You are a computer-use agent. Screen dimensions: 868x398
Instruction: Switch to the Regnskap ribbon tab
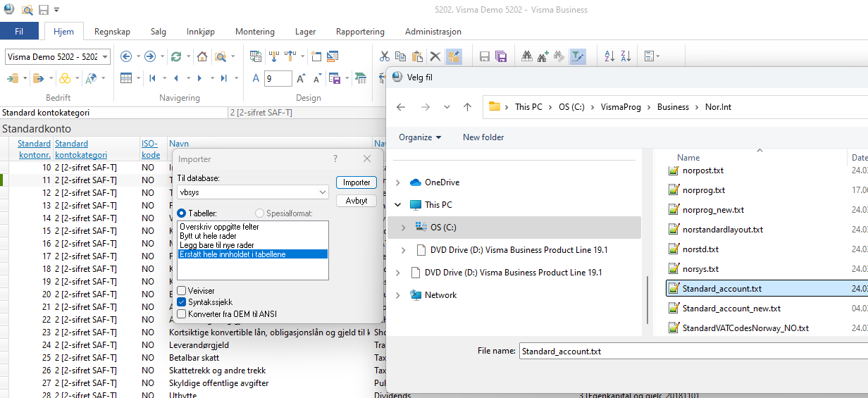pyautogui.click(x=113, y=32)
